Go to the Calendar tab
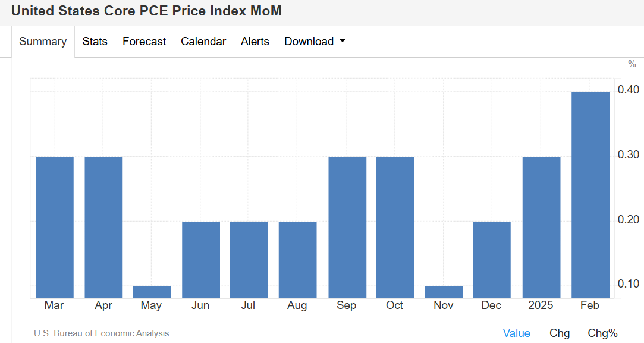The height and width of the screenshot is (343, 644). [x=203, y=42]
